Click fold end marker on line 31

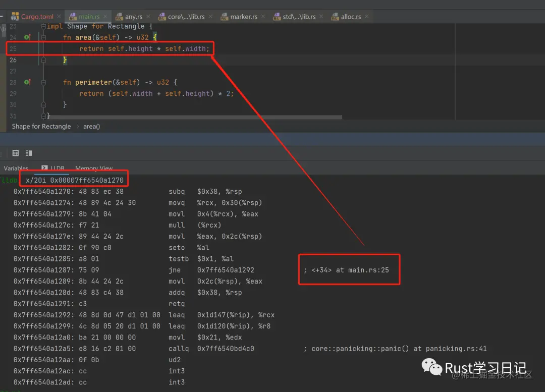pyautogui.click(x=43, y=116)
